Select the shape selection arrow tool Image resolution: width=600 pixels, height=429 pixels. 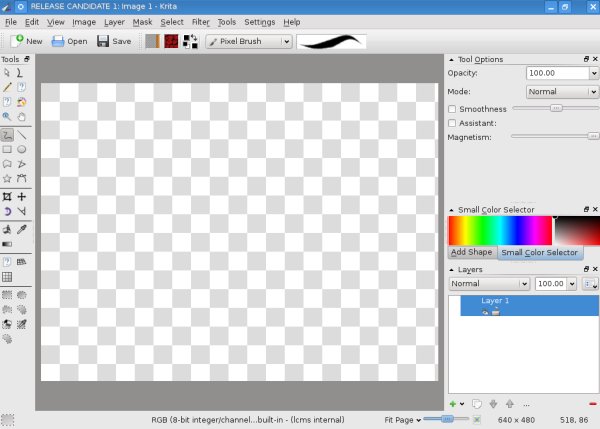7,73
